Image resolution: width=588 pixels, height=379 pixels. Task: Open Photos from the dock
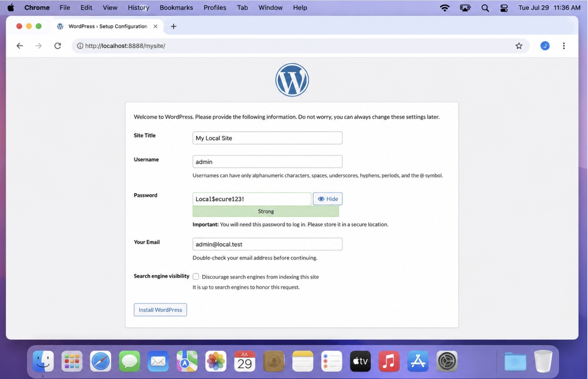click(x=216, y=361)
